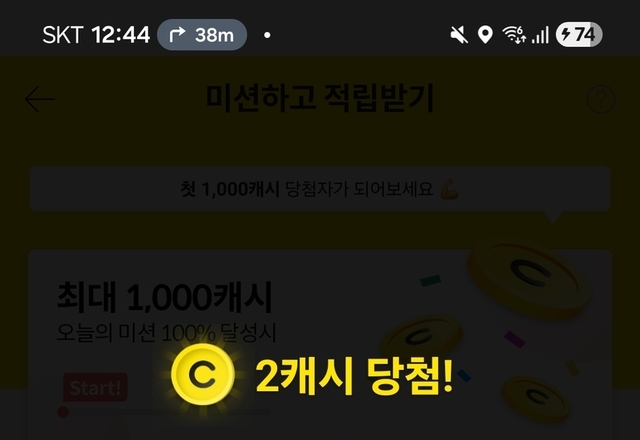The image size is (640, 440).
Task: Tap the 2캐시 당첨! reward text
Action: pyautogui.click(x=354, y=375)
